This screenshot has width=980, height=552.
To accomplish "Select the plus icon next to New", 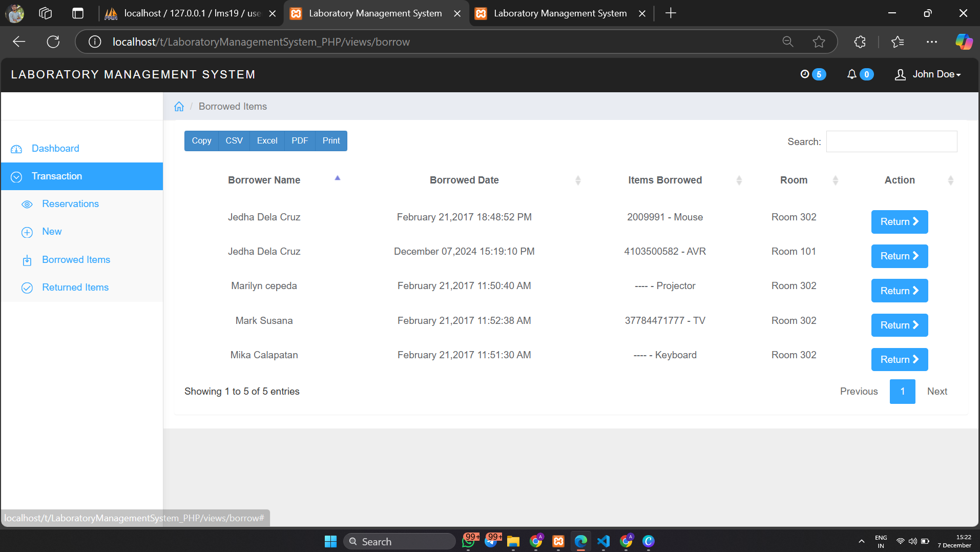I will (x=27, y=232).
